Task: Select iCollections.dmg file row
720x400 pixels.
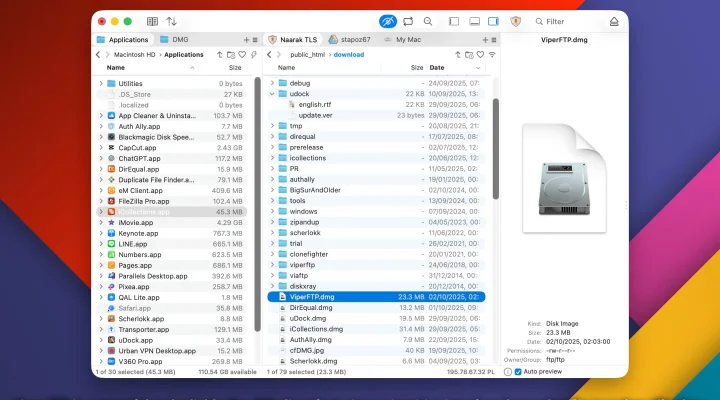Action: tap(376, 329)
